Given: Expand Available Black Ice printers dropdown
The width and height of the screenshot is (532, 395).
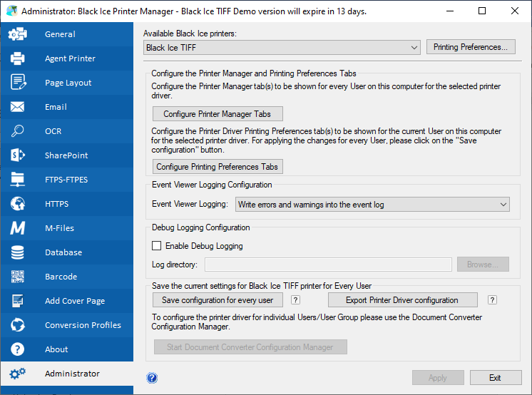Looking at the screenshot, I should click(282, 48).
